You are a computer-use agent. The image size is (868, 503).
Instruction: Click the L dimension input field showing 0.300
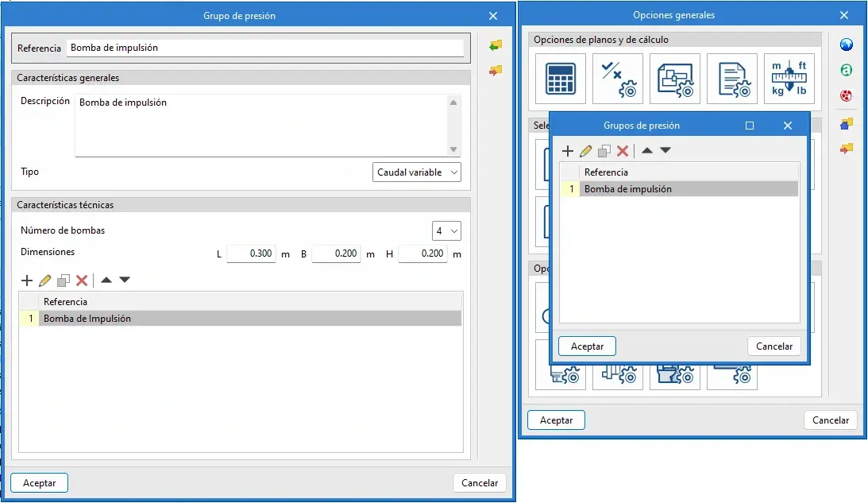252,253
